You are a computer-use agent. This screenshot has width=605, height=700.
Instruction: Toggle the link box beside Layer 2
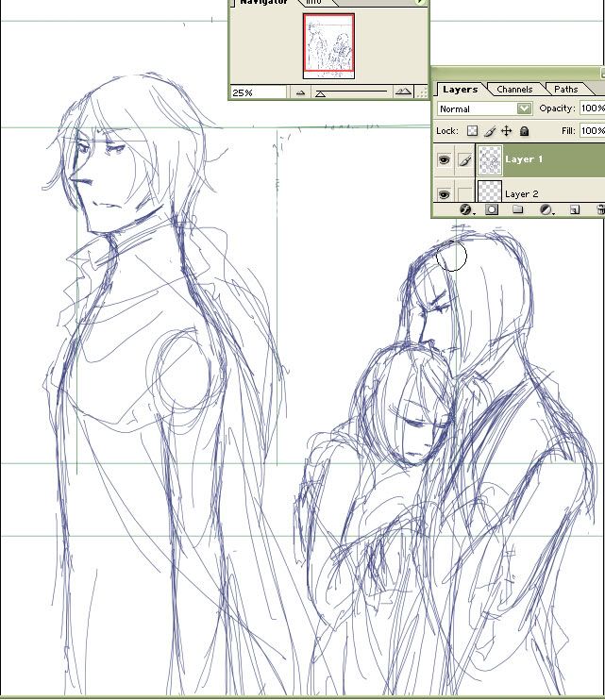tap(463, 193)
